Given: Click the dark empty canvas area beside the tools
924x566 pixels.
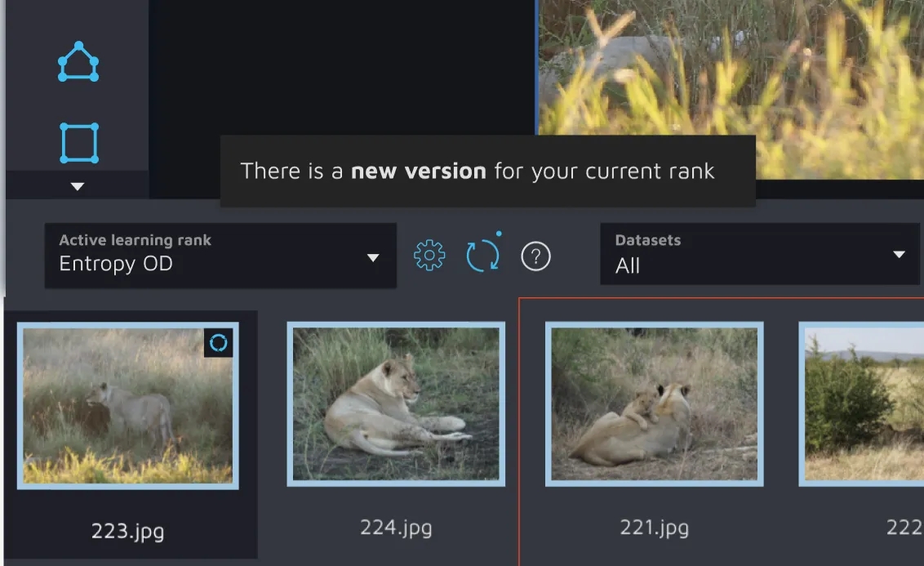Looking at the screenshot, I should [341, 65].
